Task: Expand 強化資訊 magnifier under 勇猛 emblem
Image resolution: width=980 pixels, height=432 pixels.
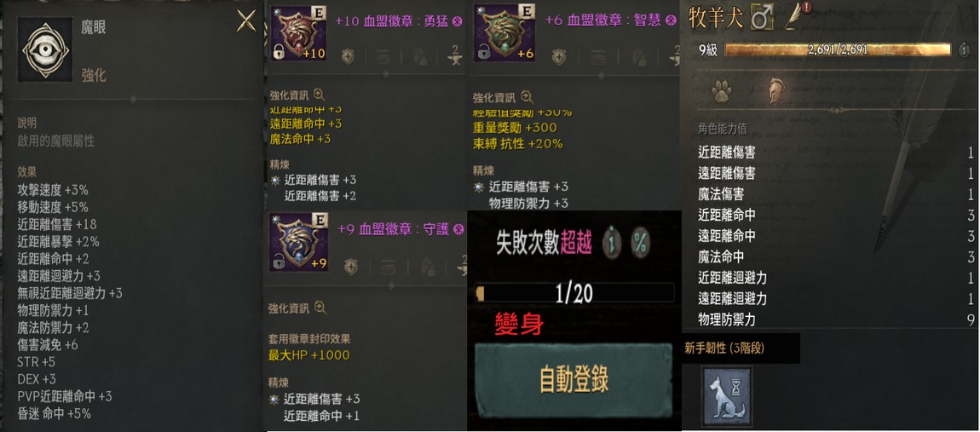Action: (x=319, y=95)
